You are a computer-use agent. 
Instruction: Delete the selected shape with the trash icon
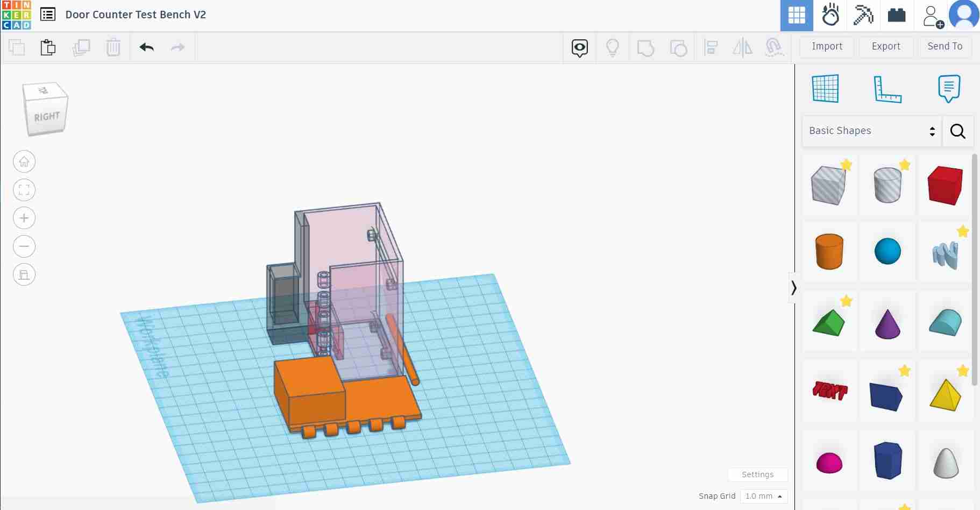coord(113,47)
